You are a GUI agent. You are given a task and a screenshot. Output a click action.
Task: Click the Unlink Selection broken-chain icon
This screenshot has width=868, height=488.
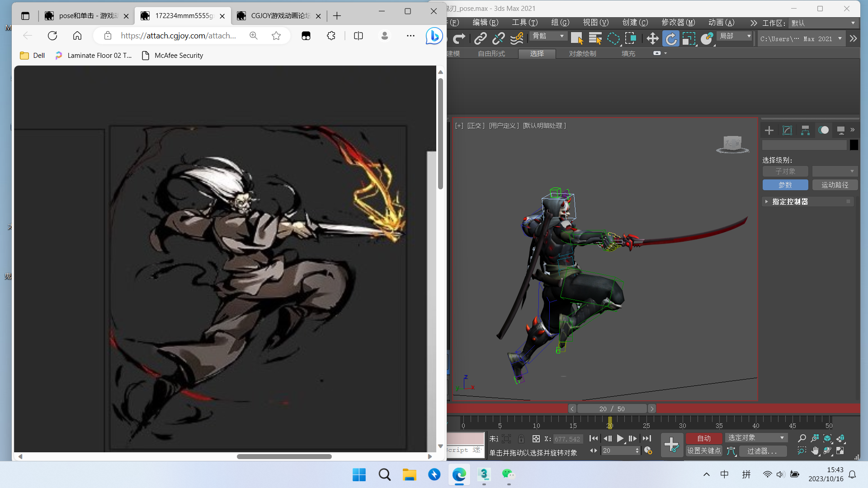coord(498,39)
